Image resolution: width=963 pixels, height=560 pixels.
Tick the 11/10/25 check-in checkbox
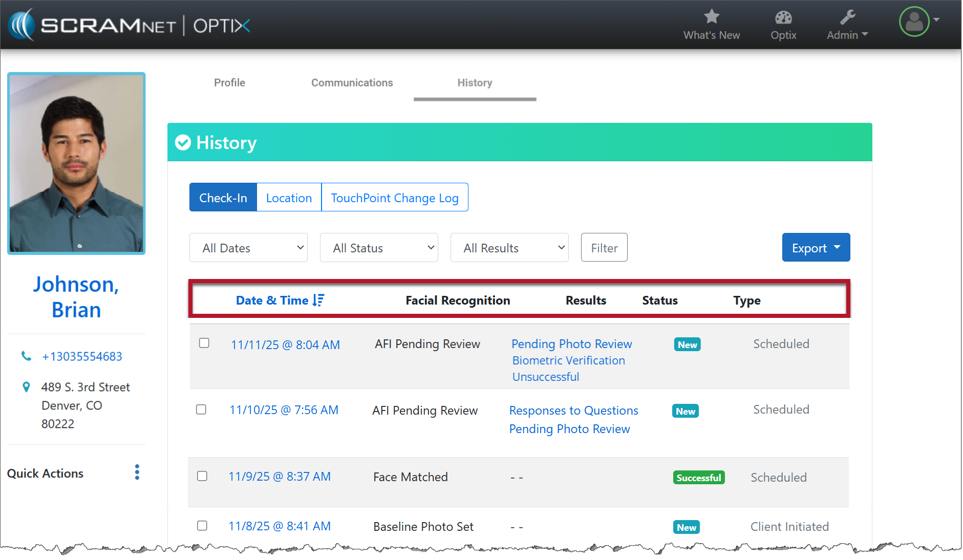coord(201,410)
